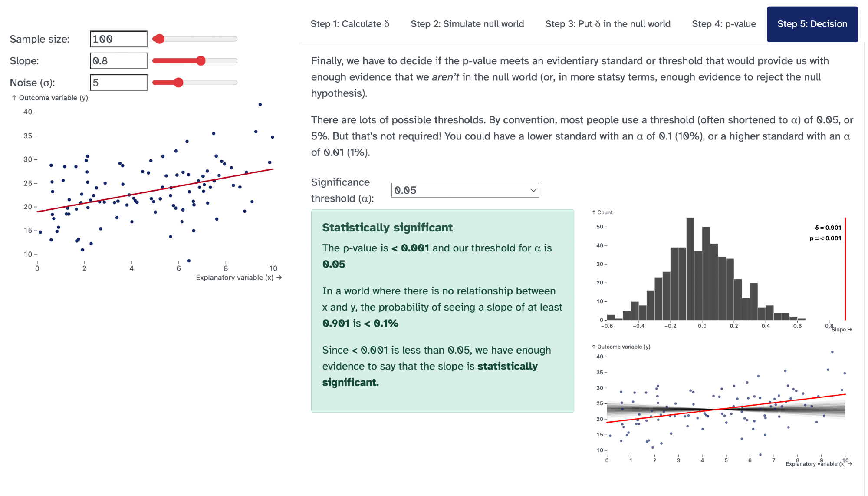868x496 pixels.
Task: Click the δ = 0.901 label on the histogram
Action: pyautogui.click(x=828, y=228)
